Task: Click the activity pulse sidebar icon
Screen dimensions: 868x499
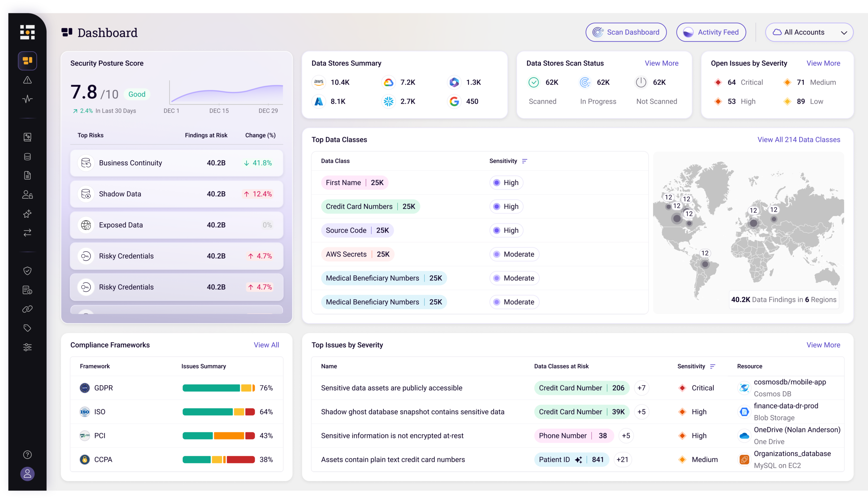Action: click(x=27, y=99)
